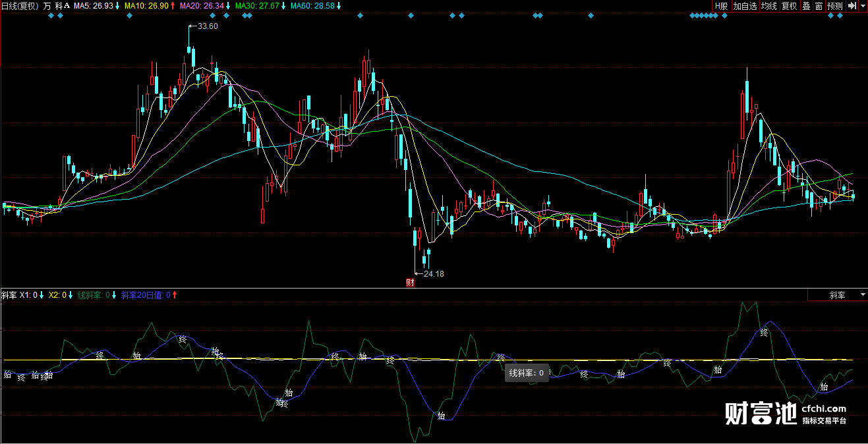Click the 24.18 low price marker
This screenshot has height=444, width=868.
[x=433, y=273]
